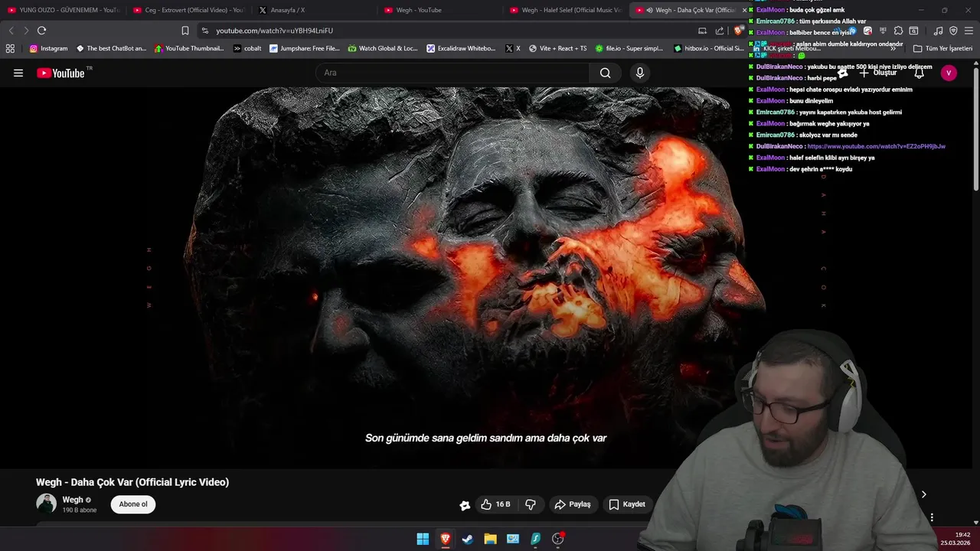Click the 'Abone ol' subscribe button
The height and width of the screenshot is (551, 980).
pyautogui.click(x=133, y=504)
